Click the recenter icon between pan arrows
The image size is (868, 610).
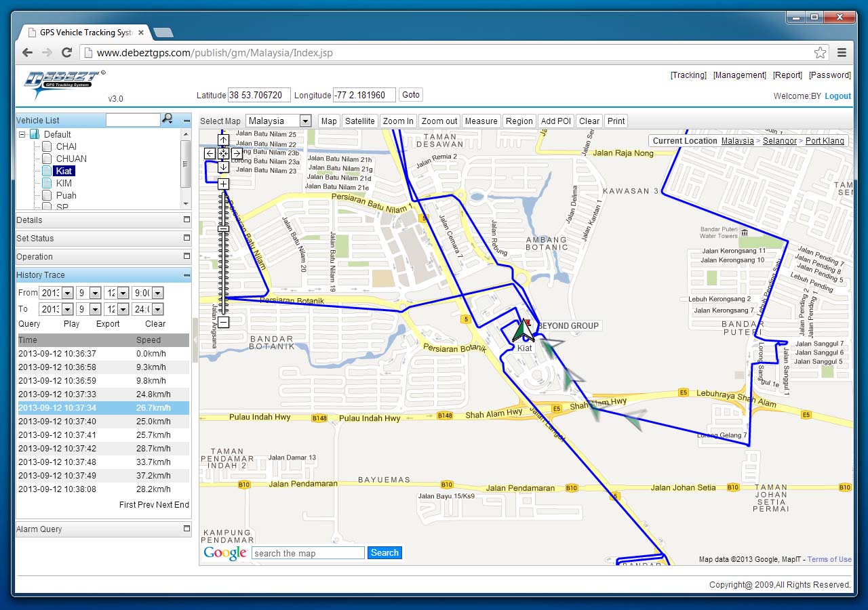223,154
